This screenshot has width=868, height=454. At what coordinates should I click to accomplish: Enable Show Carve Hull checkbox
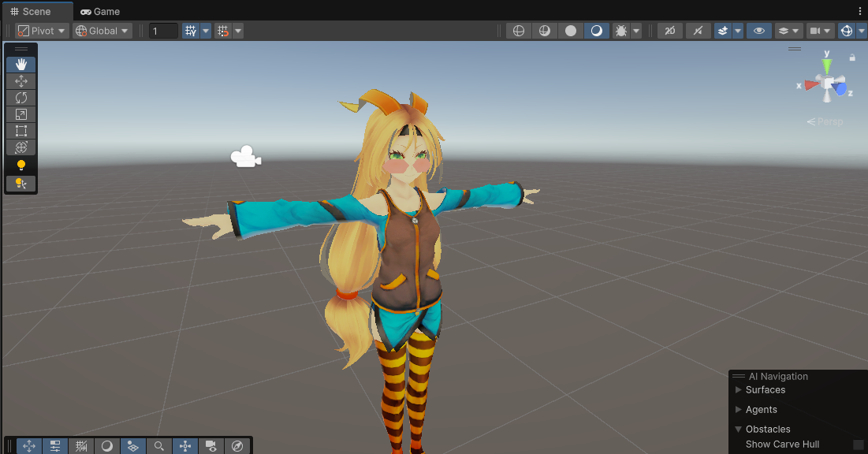859,445
